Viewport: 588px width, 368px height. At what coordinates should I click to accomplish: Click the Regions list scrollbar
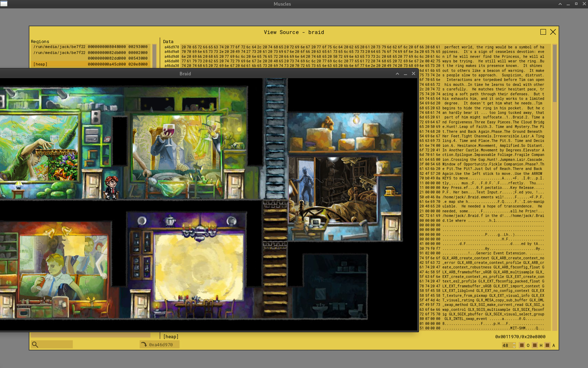tap(154, 56)
